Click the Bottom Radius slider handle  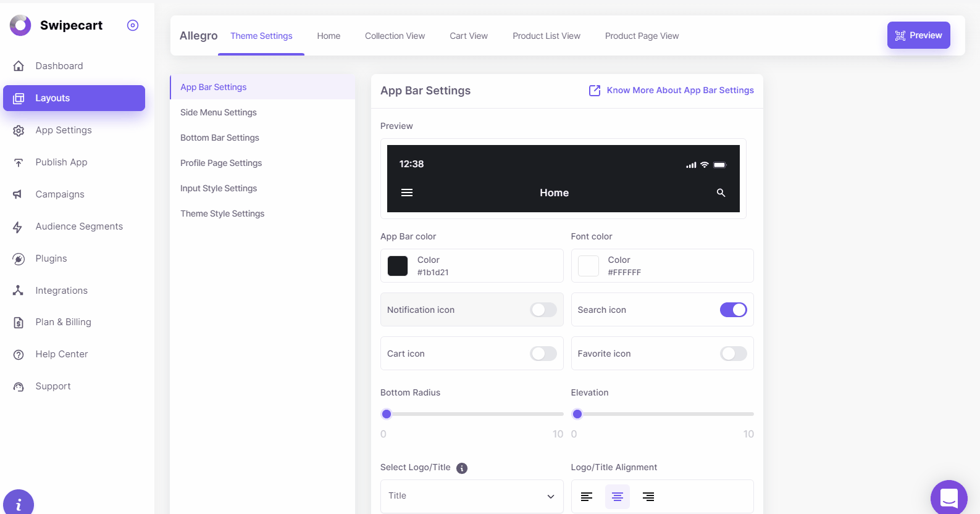tap(387, 414)
